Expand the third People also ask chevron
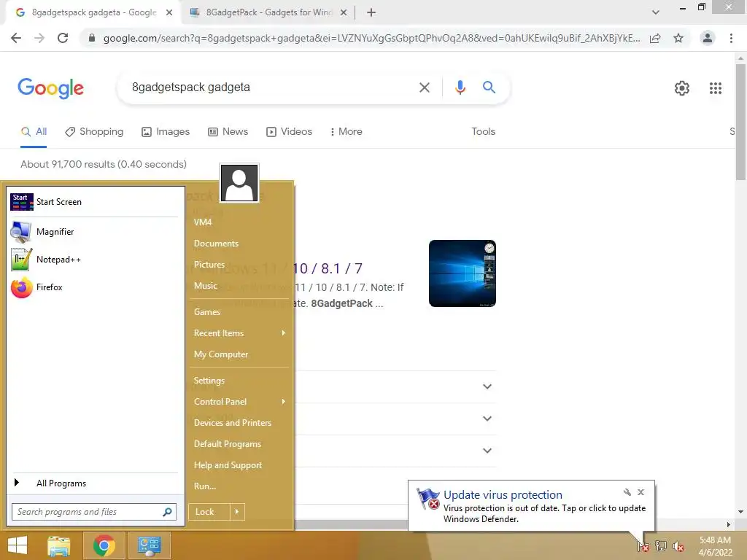Image resolution: width=747 pixels, height=560 pixels. click(x=487, y=451)
